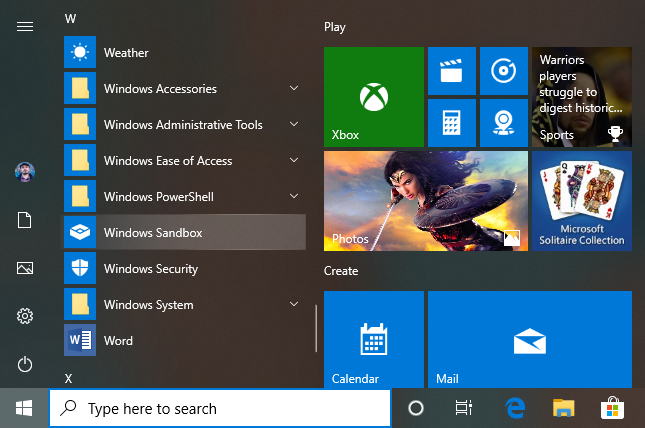Viewport: 645px width, 428px height.
Task: Open the Calculator tile
Action: click(x=451, y=122)
